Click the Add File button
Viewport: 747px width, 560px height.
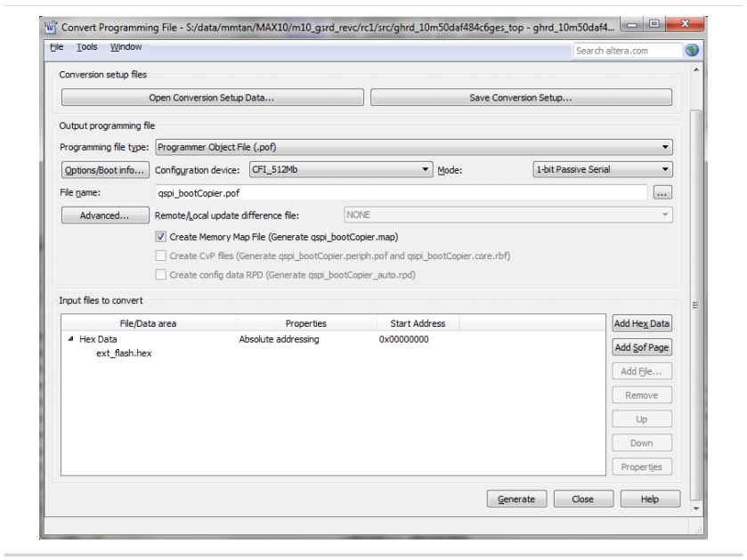[x=642, y=371]
